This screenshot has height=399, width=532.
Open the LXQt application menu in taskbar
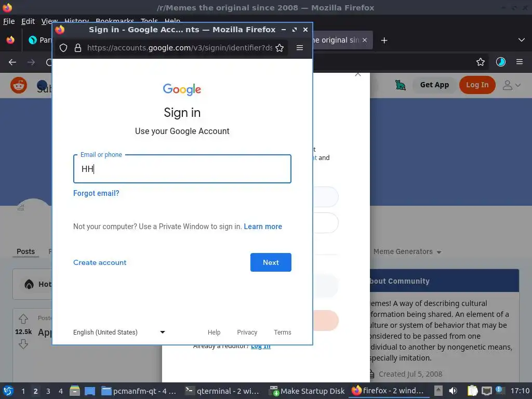click(x=8, y=391)
